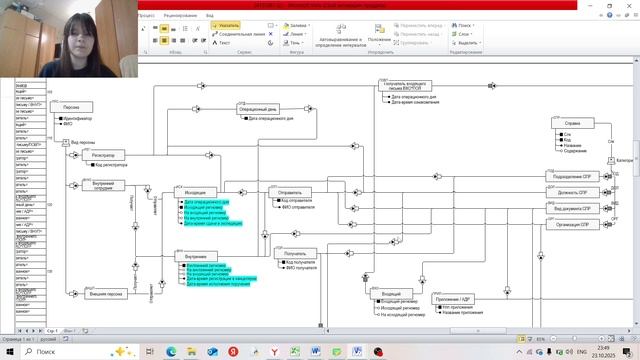Screen dimensions: 640x360
Task: Click the justify text icon
Action: pyautogui.click(x=182, y=40)
